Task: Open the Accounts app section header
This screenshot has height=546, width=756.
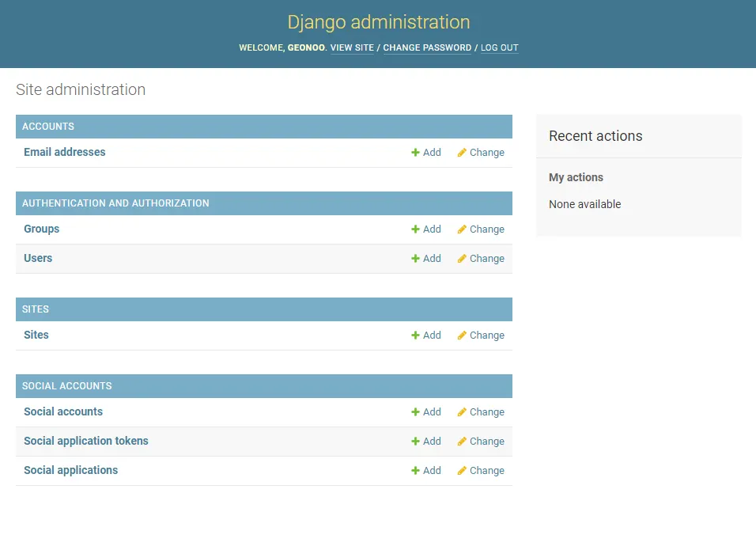Action: point(48,127)
